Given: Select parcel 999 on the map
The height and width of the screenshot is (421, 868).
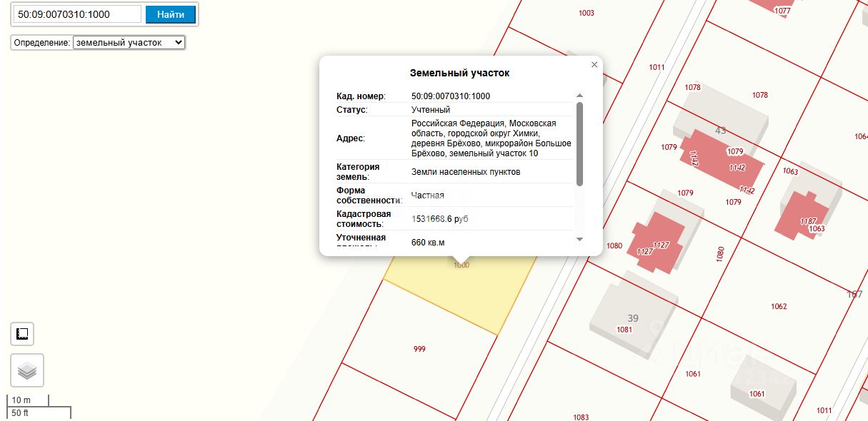Looking at the screenshot, I should point(419,349).
